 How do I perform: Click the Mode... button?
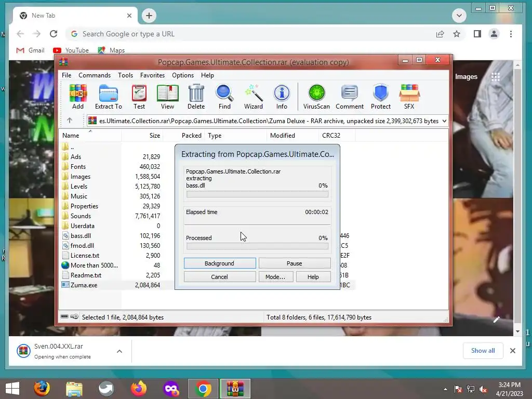pyautogui.click(x=275, y=277)
